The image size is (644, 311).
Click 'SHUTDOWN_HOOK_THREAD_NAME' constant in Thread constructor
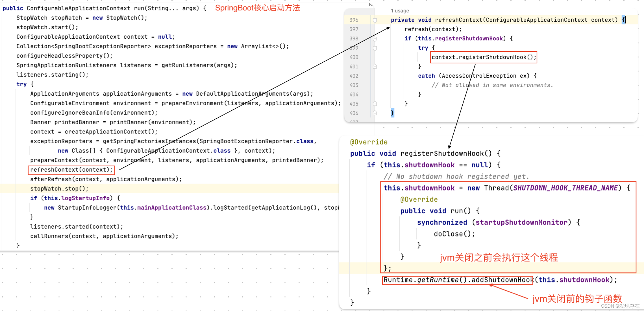565,188
